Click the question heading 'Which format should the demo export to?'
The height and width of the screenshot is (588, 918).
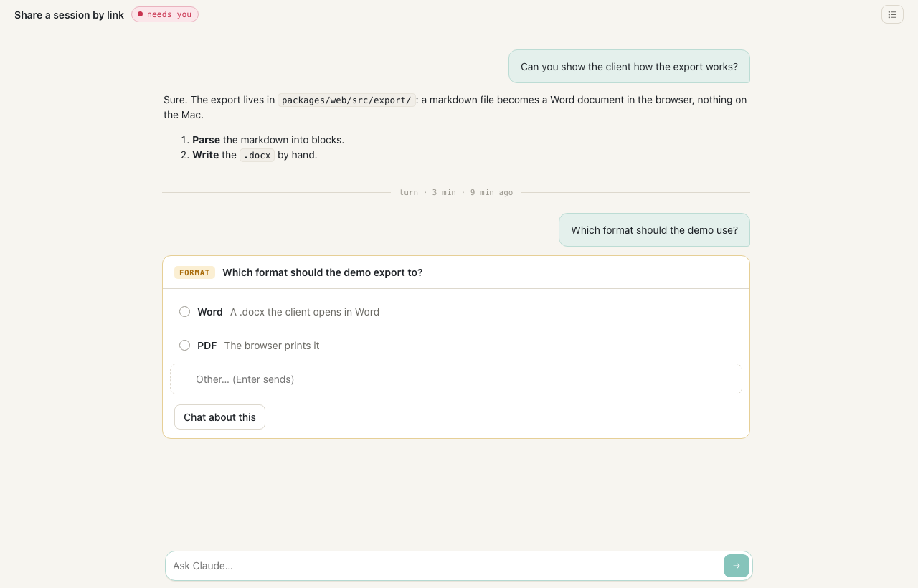click(x=323, y=272)
